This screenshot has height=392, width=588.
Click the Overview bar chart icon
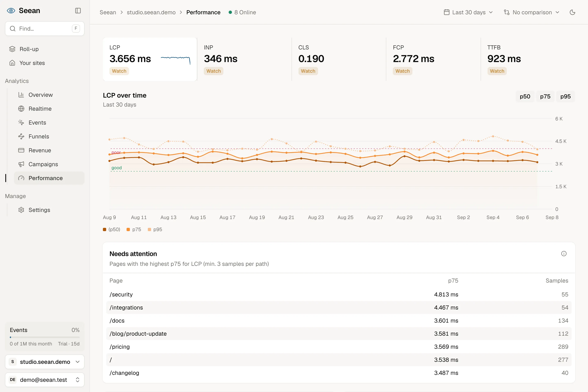click(21, 95)
